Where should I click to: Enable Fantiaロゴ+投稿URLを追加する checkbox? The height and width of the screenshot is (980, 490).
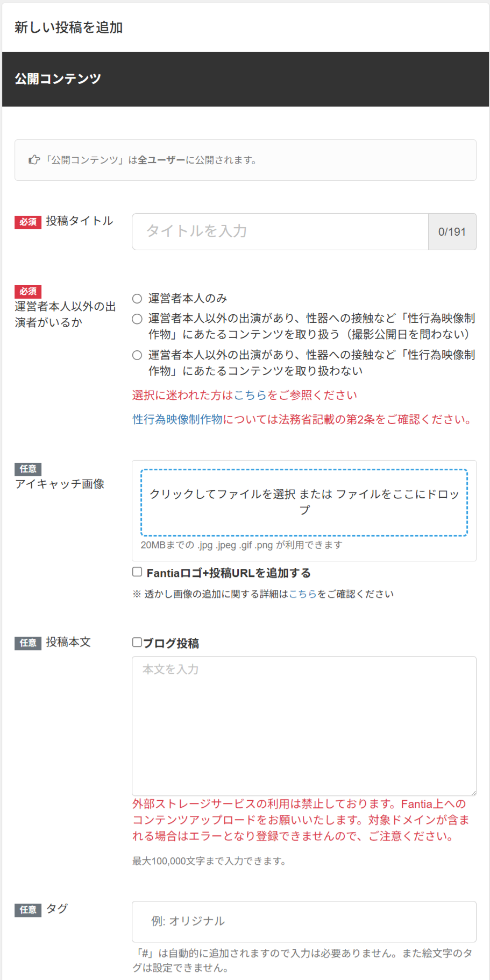pos(137,572)
